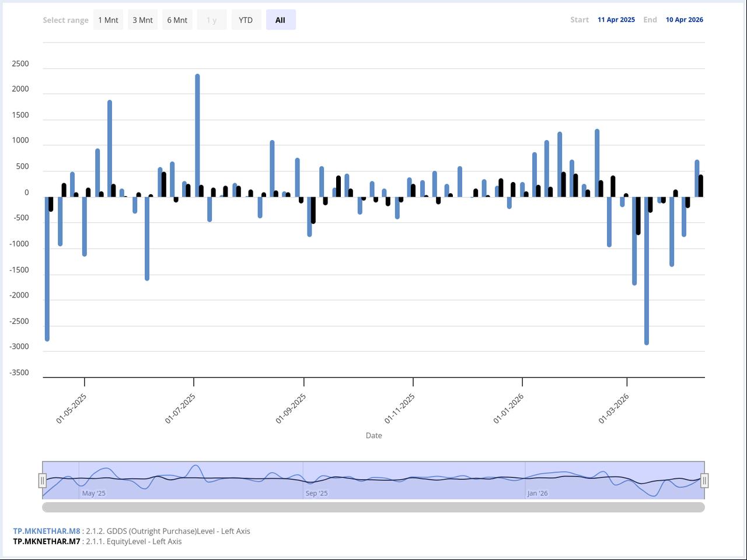This screenshot has height=560, width=747.
Task: Open the Start date 11 Apr 2025 picker
Action: [x=616, y=19]
